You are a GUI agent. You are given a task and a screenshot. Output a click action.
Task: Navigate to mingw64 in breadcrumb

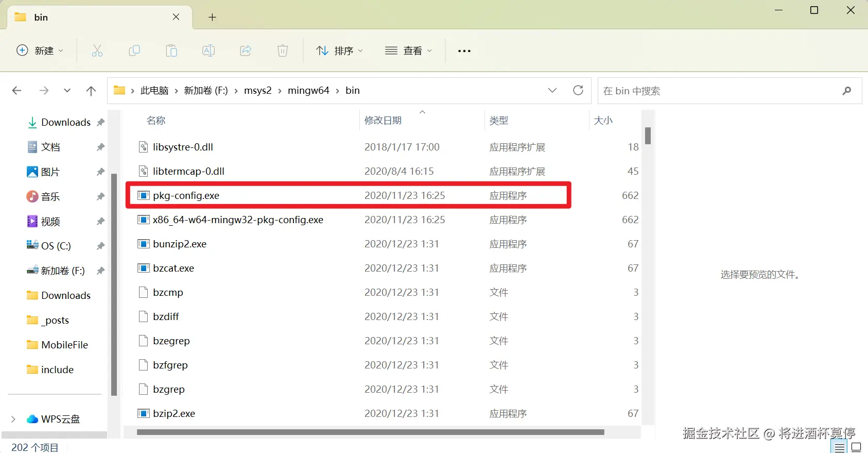click(308, 91)
